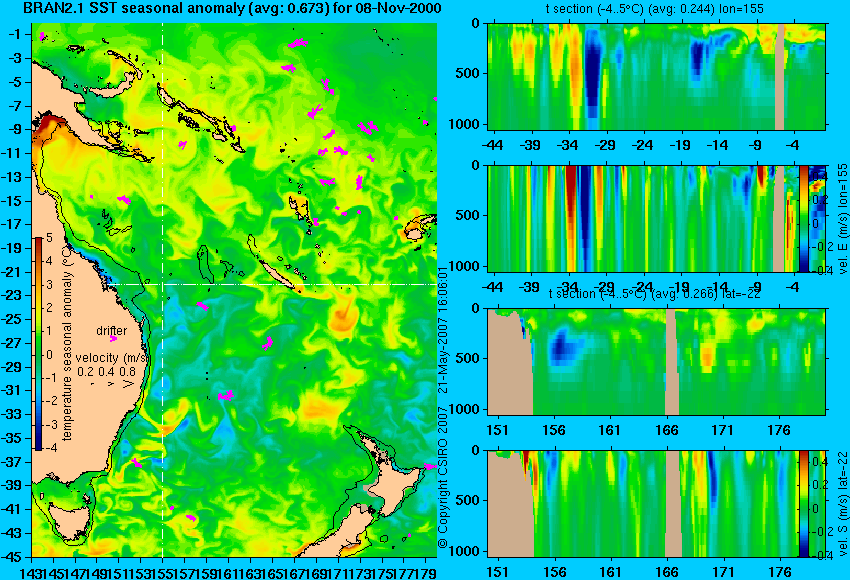Click the "161" tick under the vel. S section
Screen dimensions: 850x580
click(611, 572)
